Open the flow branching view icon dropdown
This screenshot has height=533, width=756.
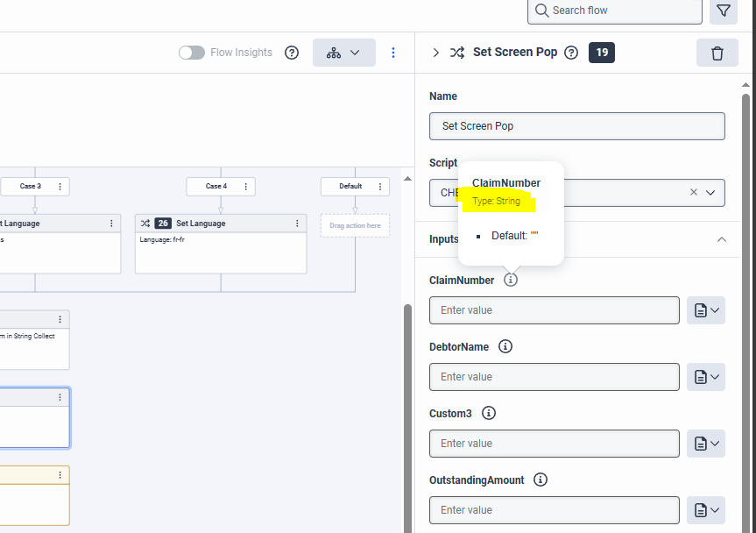[x=354, y=53]
